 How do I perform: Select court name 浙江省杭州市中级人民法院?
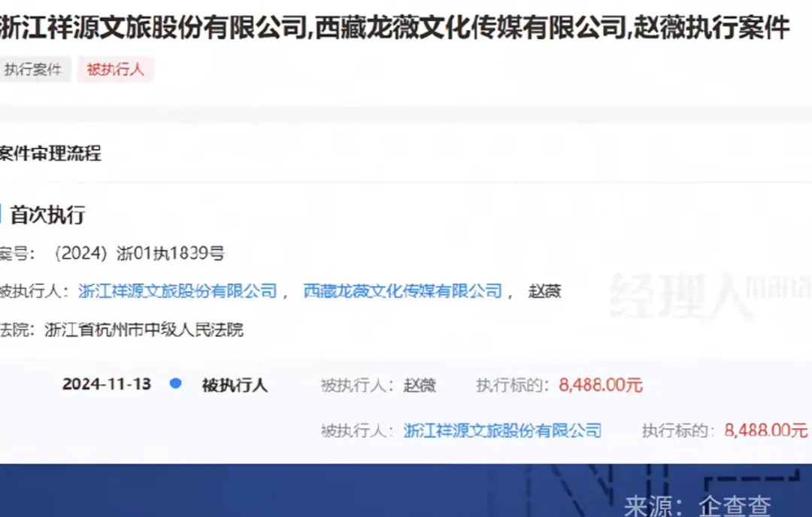point(144,330)
